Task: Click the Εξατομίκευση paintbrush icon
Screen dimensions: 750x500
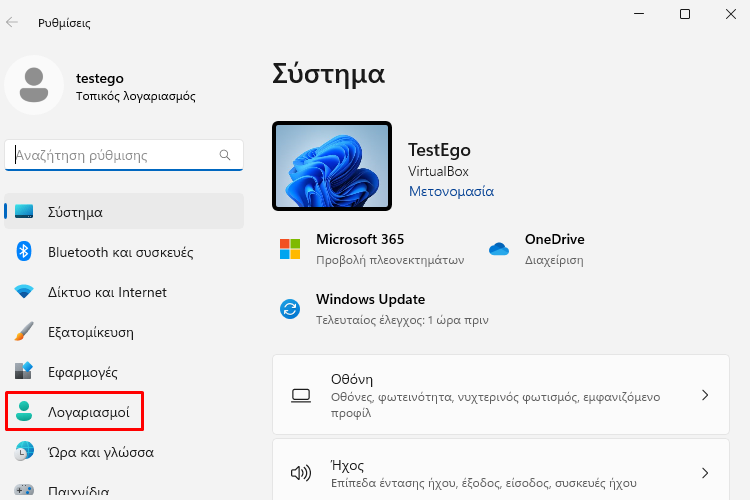Action: point(24,331)
